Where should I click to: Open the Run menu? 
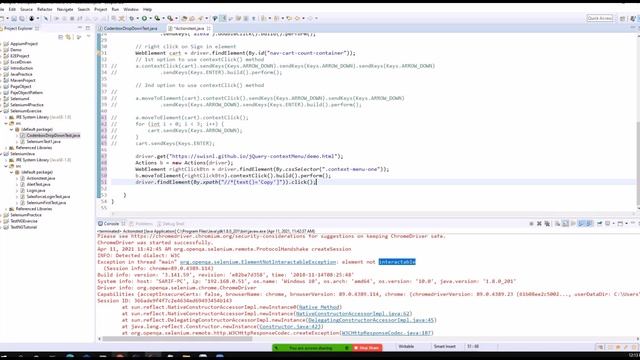115,9
